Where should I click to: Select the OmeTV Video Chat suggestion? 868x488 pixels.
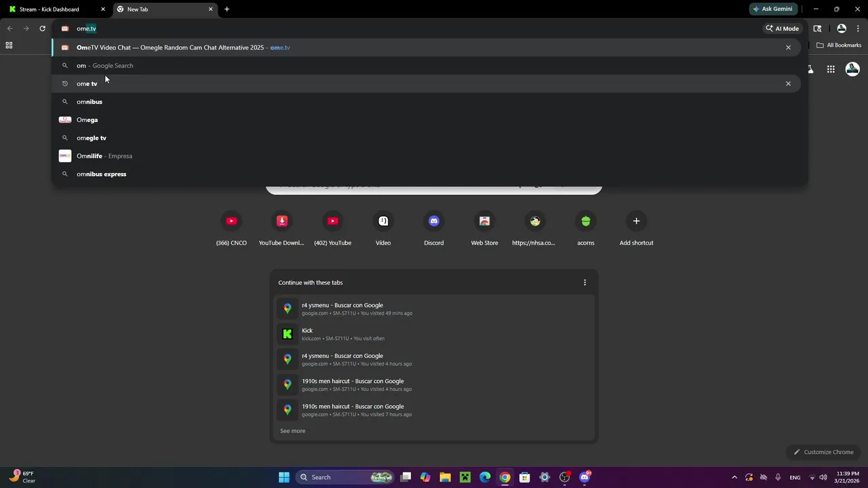426,47
